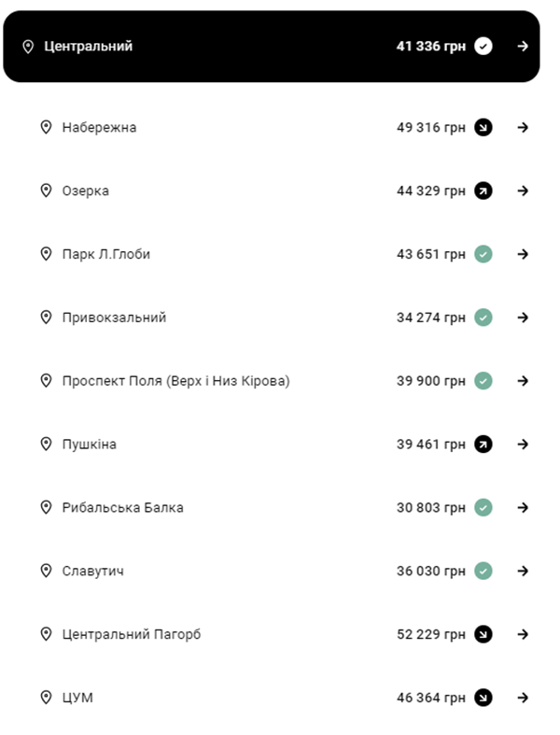Click the green checkmark for Привокзальний
Viewport: 560px width, 735px height.
coord(483,318)
